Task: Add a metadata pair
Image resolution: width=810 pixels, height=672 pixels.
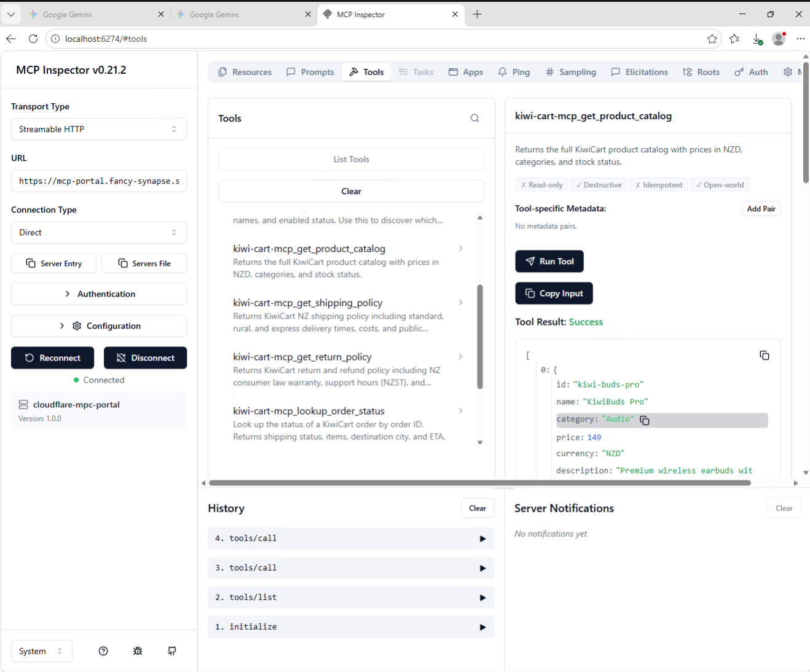Action: [x=761, y=209]
